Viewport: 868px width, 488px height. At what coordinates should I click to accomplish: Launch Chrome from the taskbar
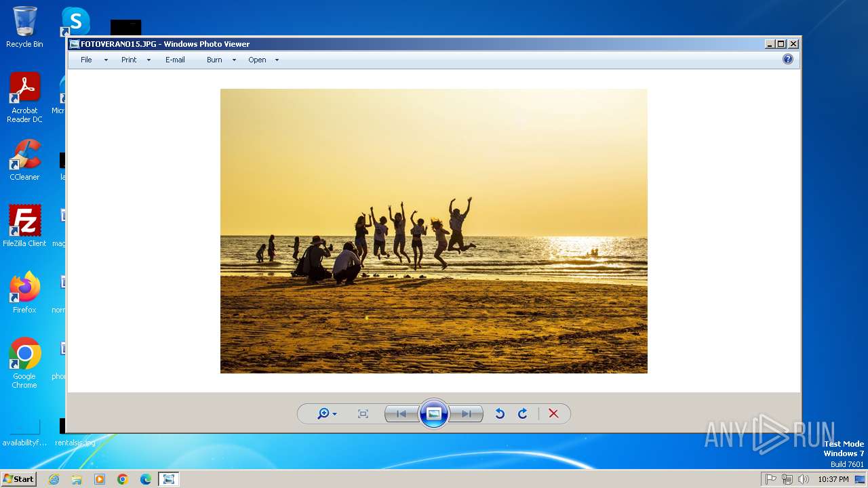123,479
